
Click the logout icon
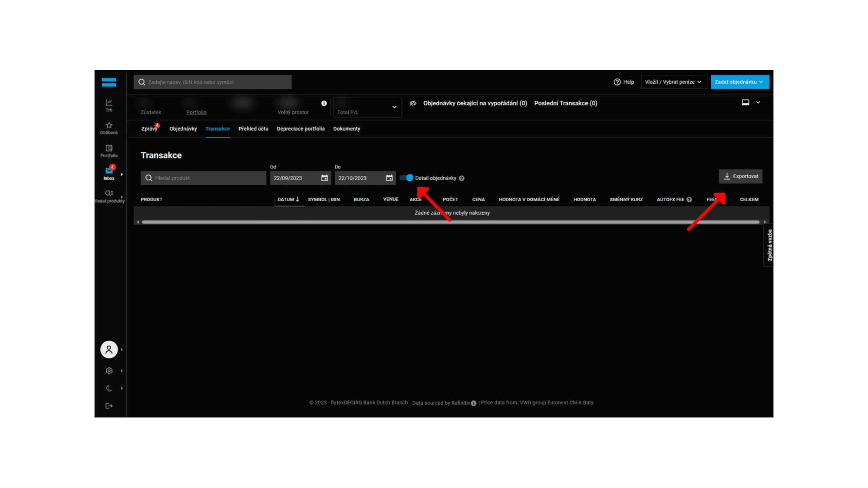pos(109,406)
